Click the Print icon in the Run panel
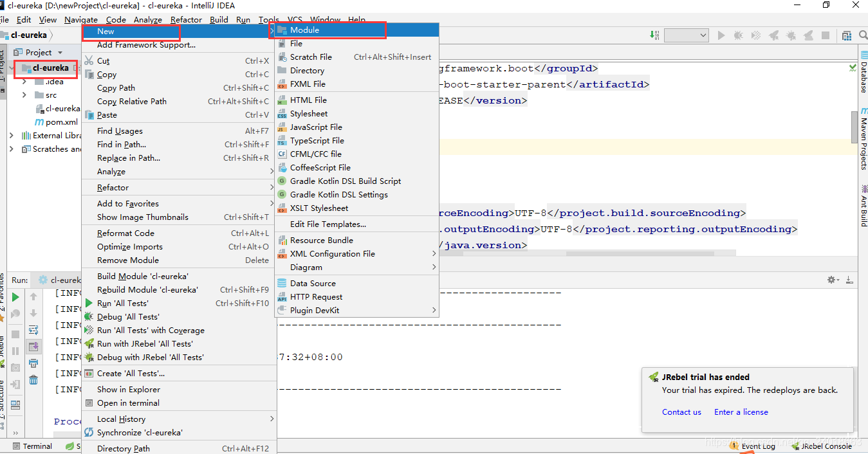868x454 pixels. (x=33, y=363)
